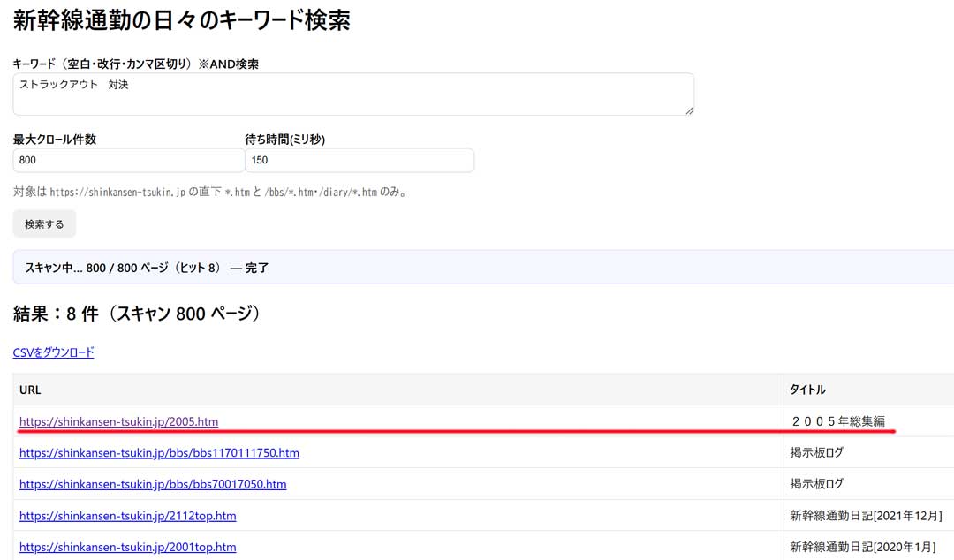This screenshot has width=954, height=560.
Task: Select the 新幹線通勤日記[2021年12月] title cell
Action: tap(866, 516)
